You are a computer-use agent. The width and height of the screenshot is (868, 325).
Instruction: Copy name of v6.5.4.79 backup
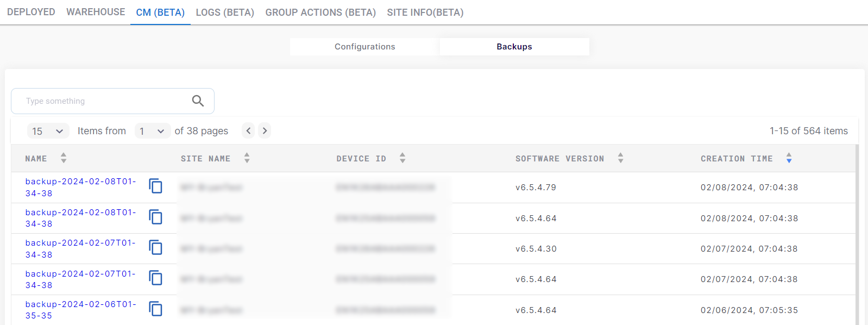click(x=156, y=186)
